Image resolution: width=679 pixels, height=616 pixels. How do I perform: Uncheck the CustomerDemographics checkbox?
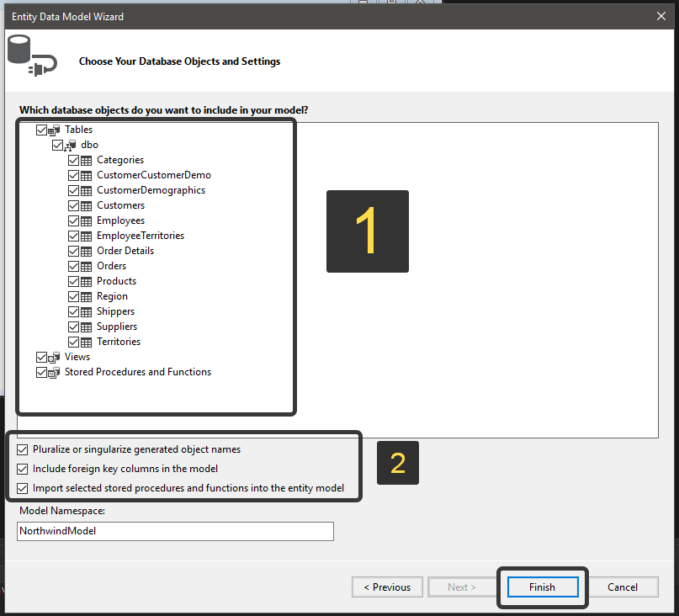[x=73, y=190]
